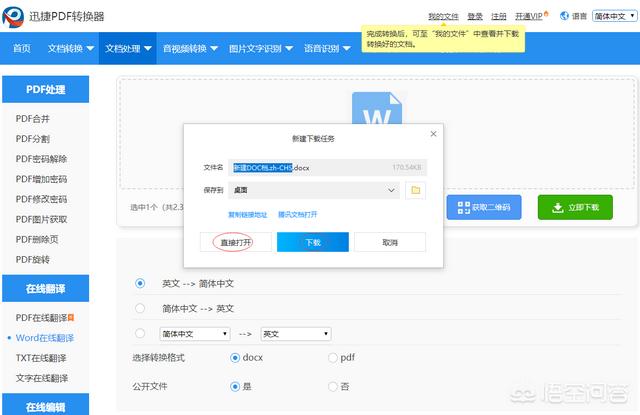Expand the 音视频转换 navigation menu
This screenshot has height=415, width=640.
(190, 49)
